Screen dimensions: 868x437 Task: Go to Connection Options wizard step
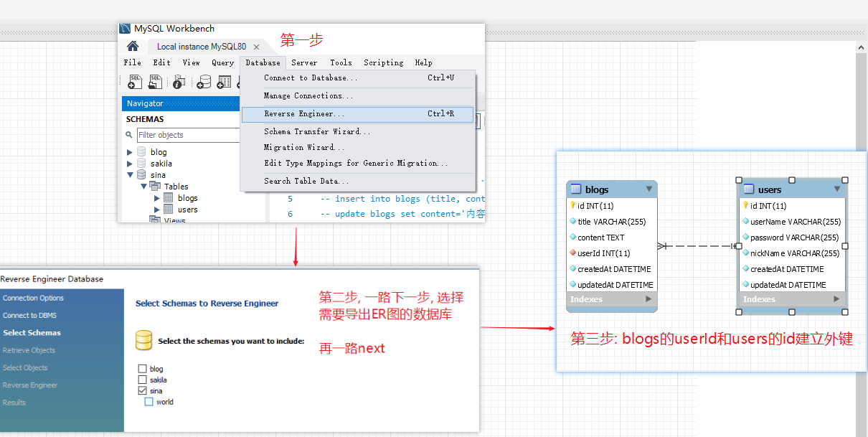(x=33, y=298)
